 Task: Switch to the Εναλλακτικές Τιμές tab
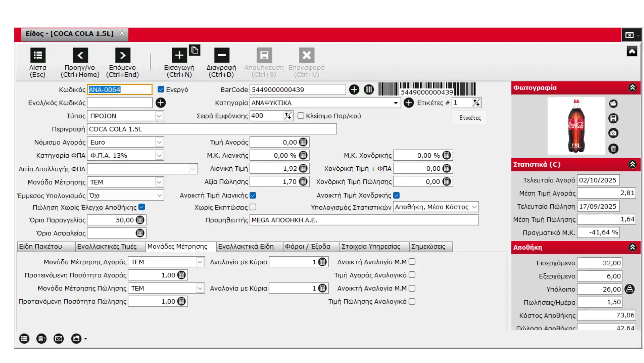107,246
